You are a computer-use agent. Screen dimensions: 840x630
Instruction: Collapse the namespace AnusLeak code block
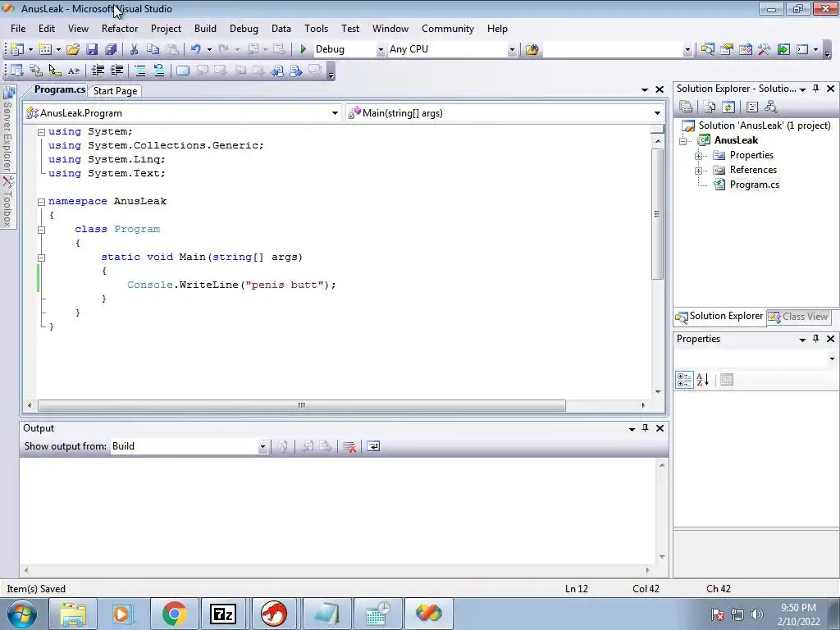point(41,202)
